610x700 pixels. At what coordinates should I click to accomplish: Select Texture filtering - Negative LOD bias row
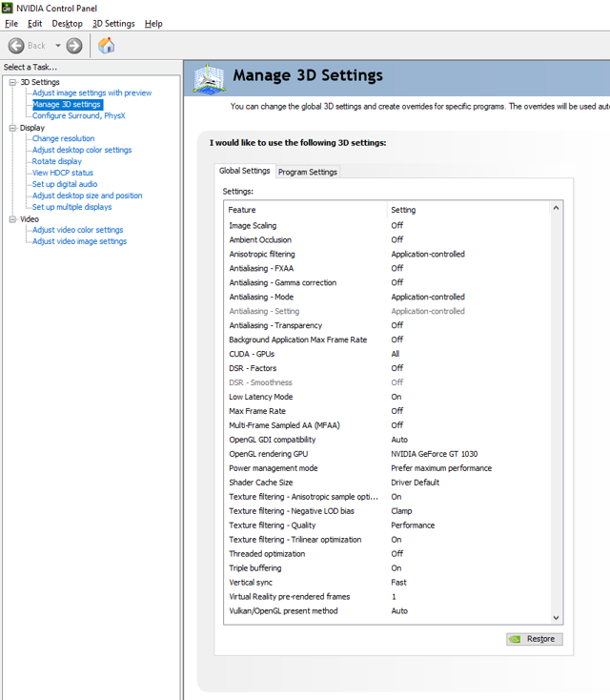click(387, 511)
